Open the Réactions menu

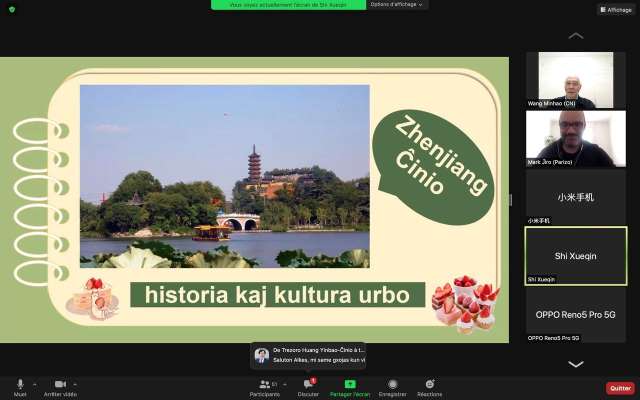429,386
